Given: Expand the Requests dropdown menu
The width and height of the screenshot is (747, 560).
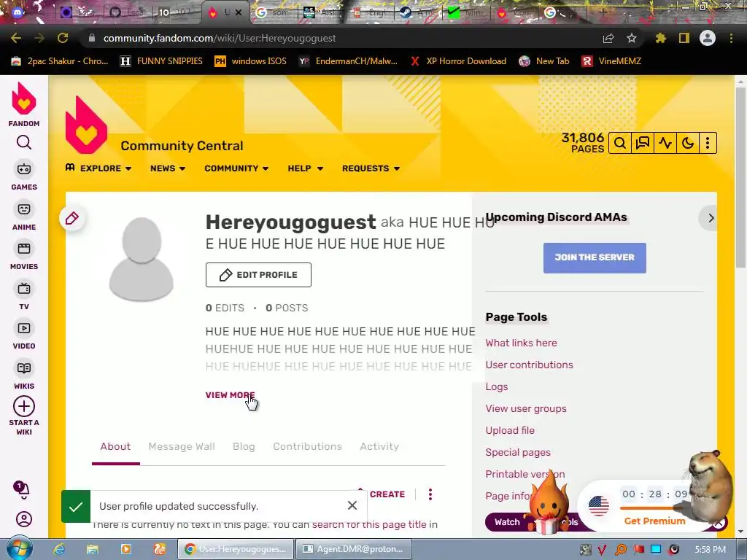Looking at the screenshot, I should click(x=371, y=168).
